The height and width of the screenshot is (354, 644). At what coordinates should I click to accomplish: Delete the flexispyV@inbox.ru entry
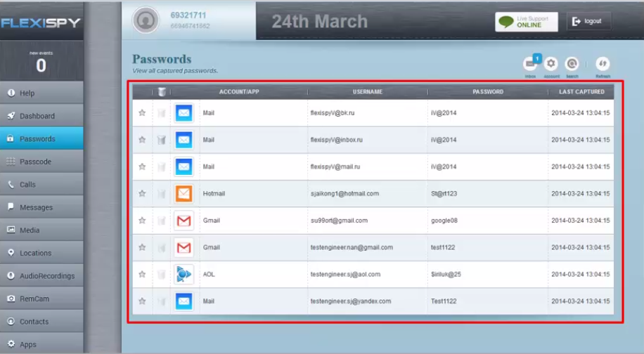pos(162,140)
